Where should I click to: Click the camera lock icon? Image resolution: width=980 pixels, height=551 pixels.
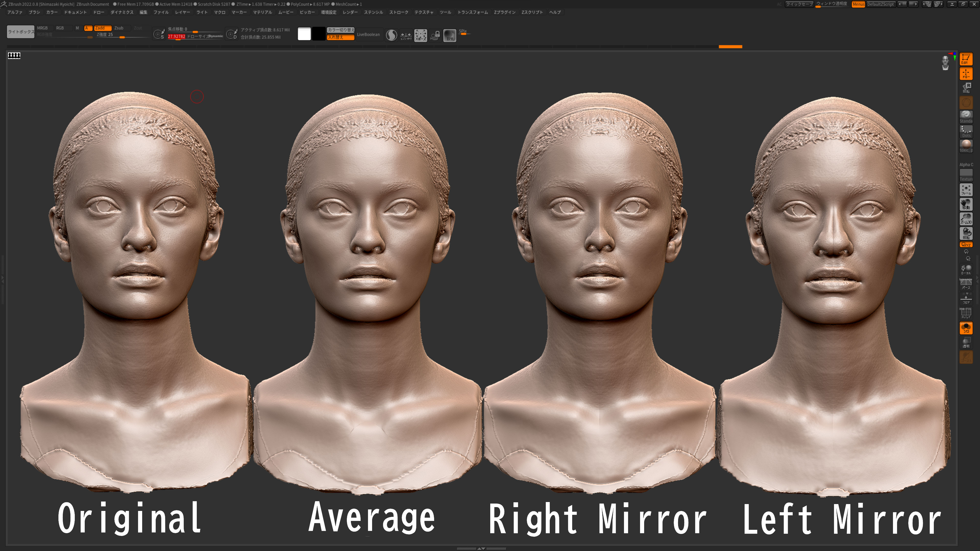(x=435, y=35)
